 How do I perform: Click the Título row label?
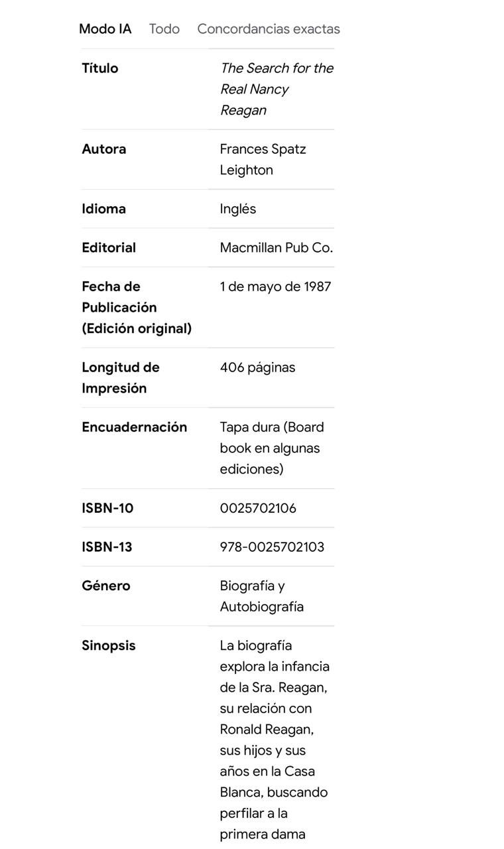pos(99,68)
